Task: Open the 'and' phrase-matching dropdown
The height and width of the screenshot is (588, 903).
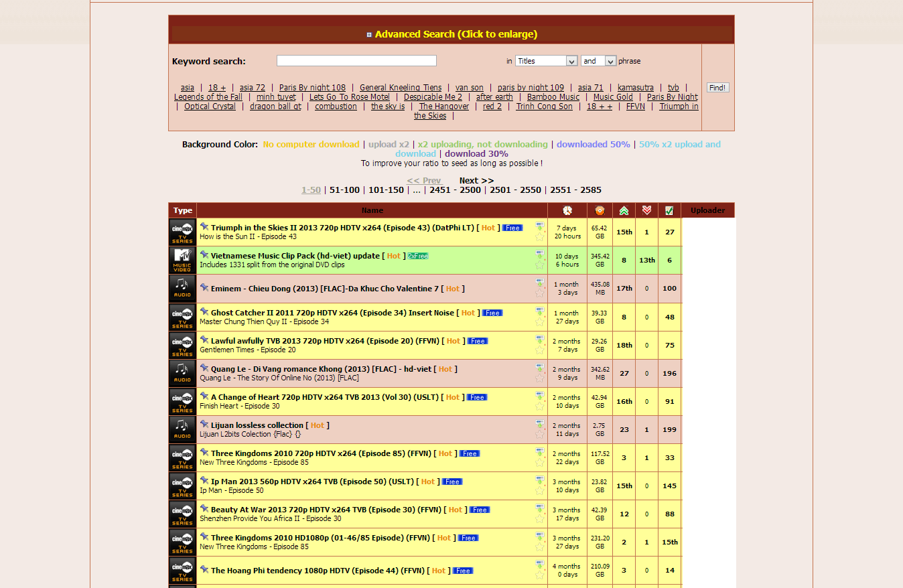Action: [x=598, y=61]
